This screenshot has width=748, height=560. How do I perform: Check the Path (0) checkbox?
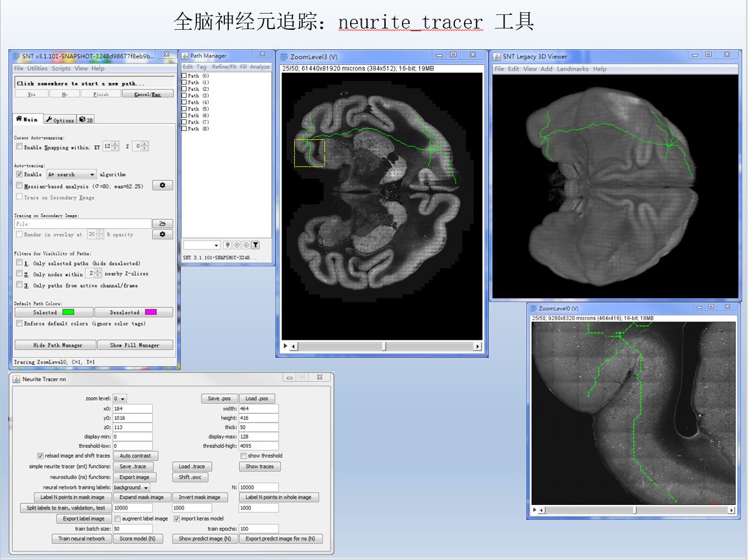click(x=185, y=76)
